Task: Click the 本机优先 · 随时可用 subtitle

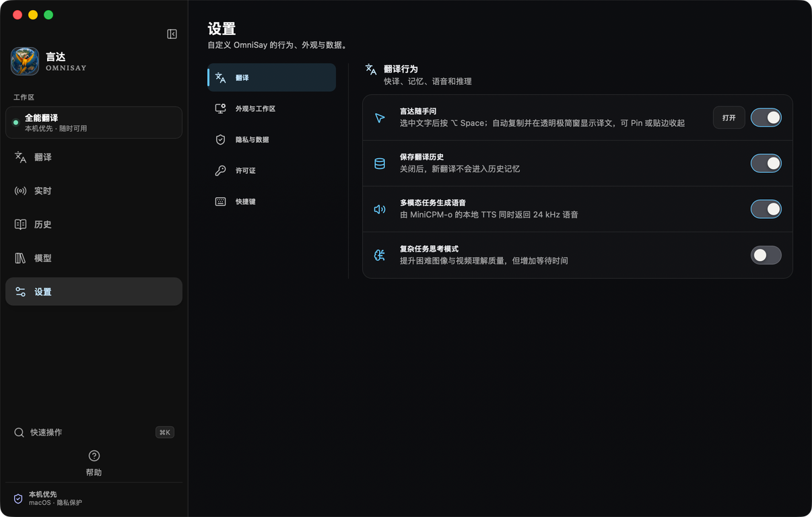Action: click(56, 129)
